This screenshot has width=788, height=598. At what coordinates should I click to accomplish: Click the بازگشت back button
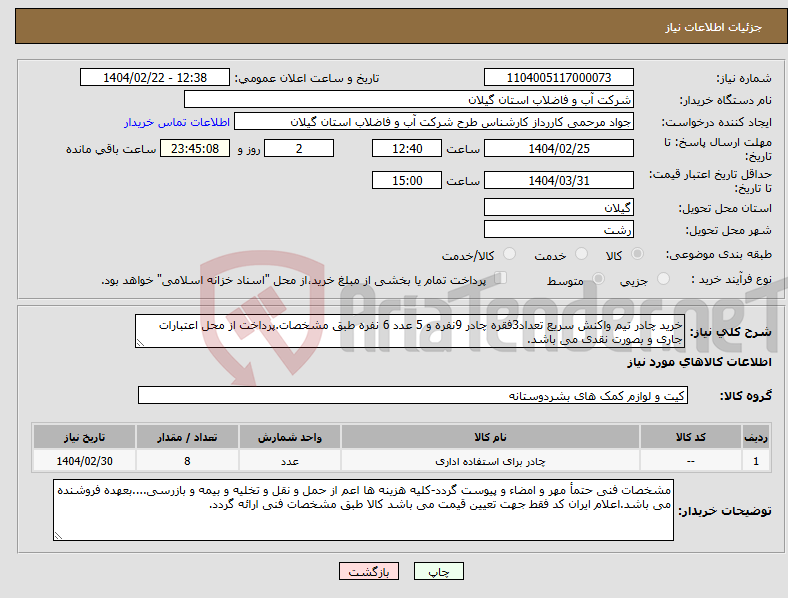[369, 571]
